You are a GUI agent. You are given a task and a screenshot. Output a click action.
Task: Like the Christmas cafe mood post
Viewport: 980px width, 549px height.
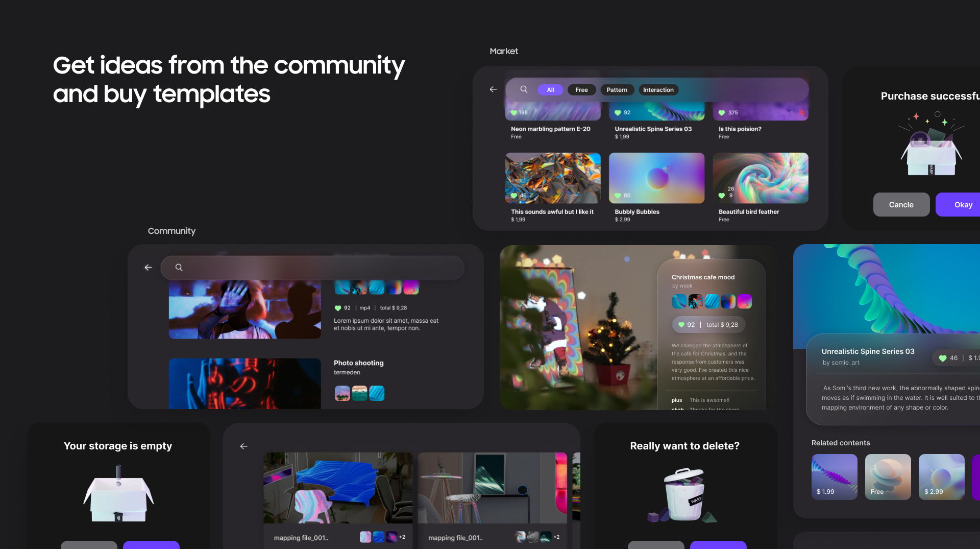click(681, 324)
